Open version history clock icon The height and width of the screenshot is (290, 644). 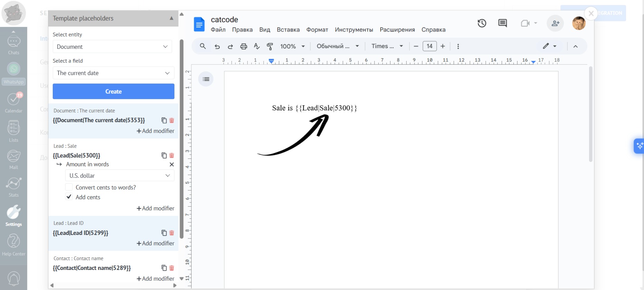(x=482, y=23)
